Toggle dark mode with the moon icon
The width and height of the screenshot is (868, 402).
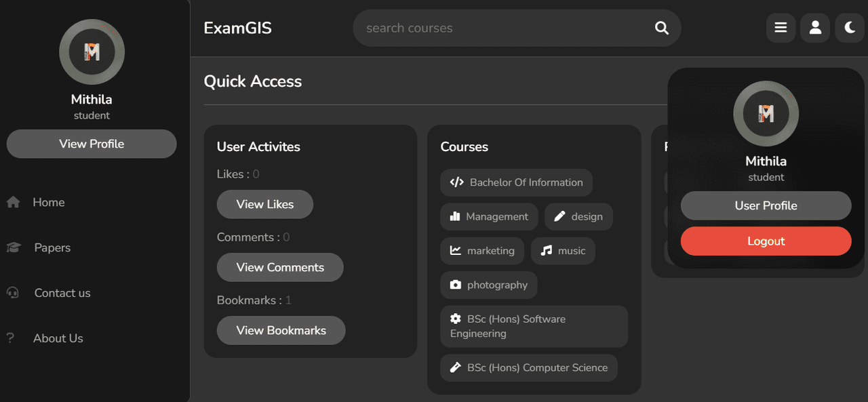click(x=850, y=28)
